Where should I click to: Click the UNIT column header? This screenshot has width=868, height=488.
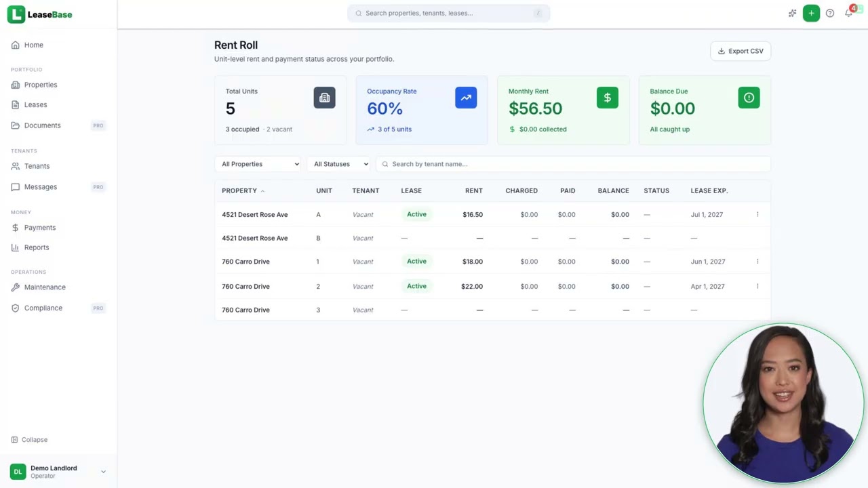[324, 190]
